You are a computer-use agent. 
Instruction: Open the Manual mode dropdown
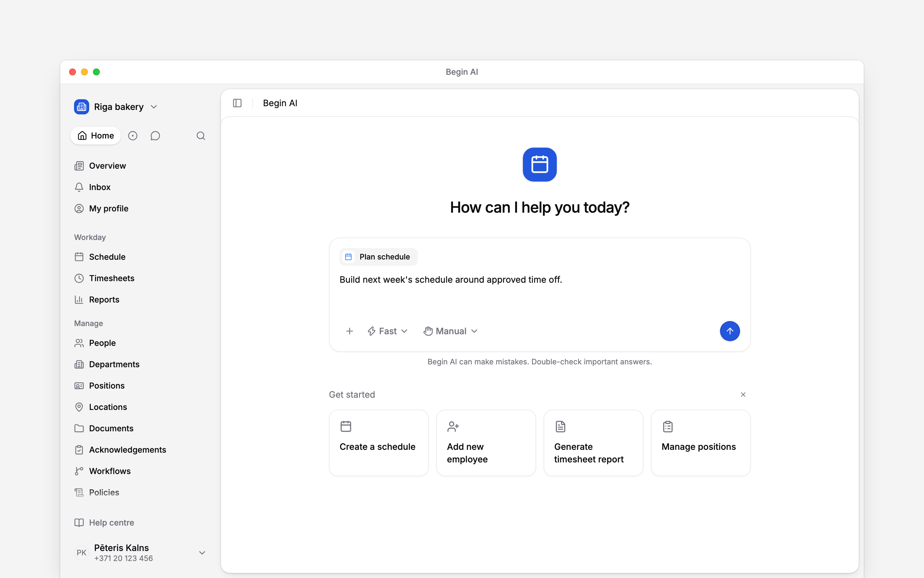(x=451, y=331)
